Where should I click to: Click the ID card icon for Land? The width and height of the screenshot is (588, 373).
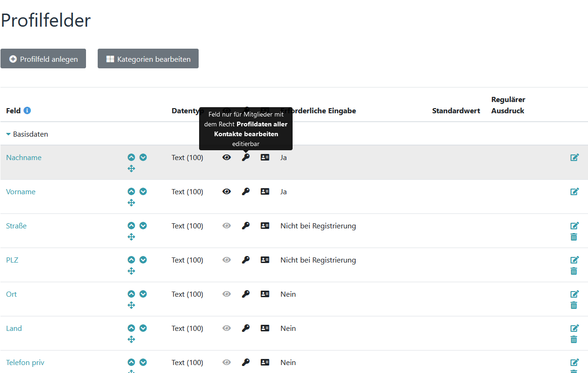[x=265, y=328]
